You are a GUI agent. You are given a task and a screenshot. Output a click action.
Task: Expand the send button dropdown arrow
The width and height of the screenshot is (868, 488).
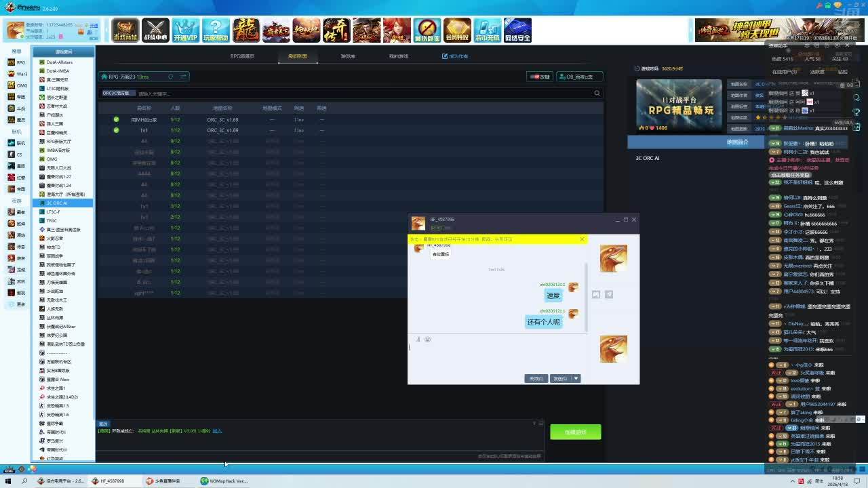point(576,378)
